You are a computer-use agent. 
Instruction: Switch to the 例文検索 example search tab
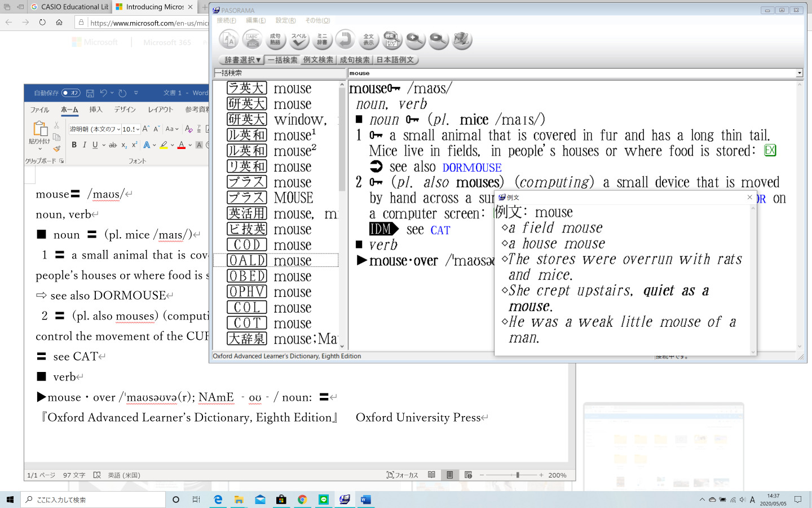click(318, 60)
